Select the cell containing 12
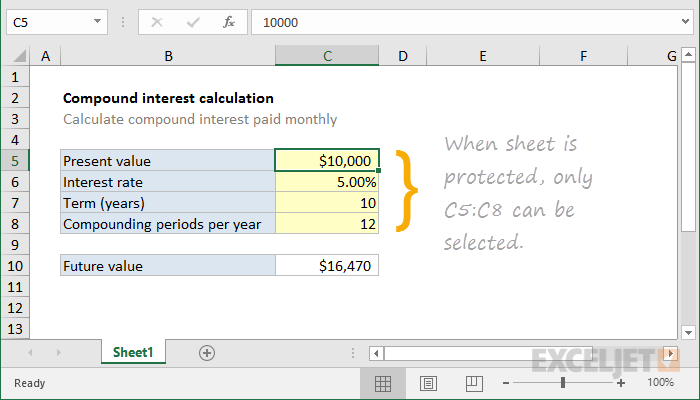The height and width of the screenshot is (400, 700). (327, 224)
